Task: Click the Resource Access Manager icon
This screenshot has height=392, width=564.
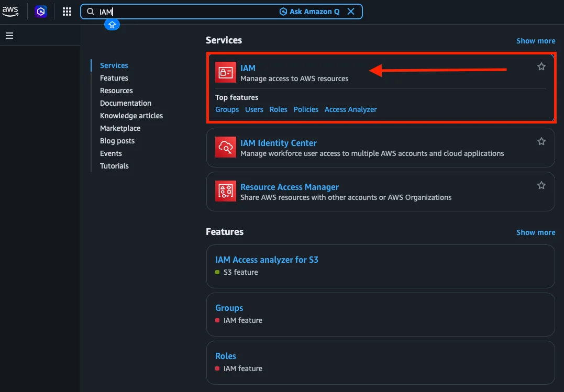Action: pos(226,192)
